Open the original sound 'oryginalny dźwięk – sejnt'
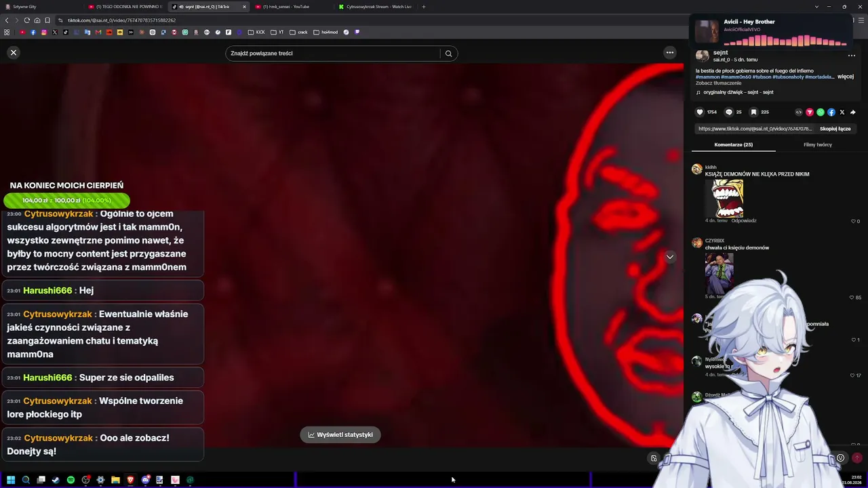The image size is (868, 488). (x=738, y=92)
